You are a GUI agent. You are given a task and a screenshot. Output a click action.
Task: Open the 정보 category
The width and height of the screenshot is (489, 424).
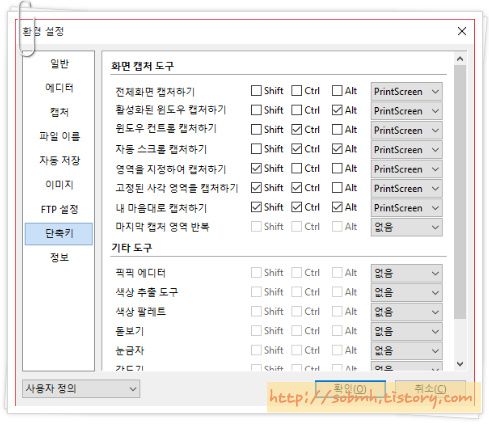(x=59, y=257)
